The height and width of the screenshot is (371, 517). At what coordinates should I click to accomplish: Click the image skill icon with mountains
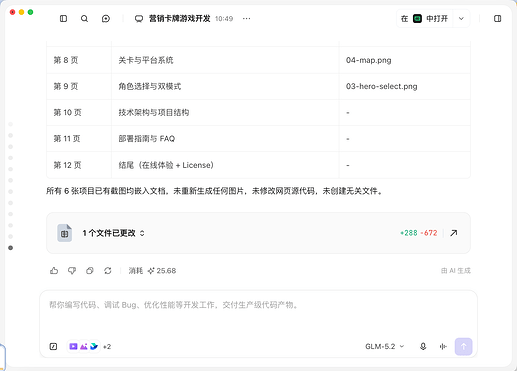[84, 347]
